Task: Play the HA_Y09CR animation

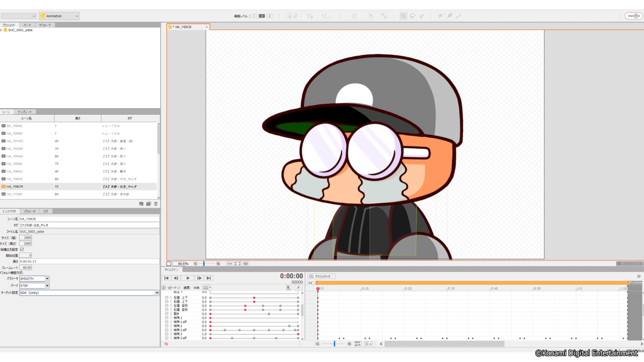Action: coord(188,278)
